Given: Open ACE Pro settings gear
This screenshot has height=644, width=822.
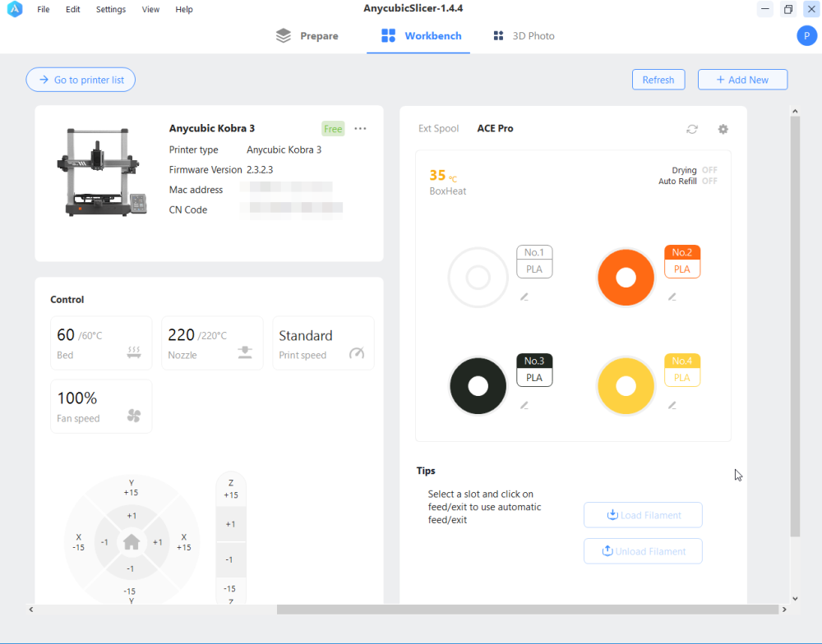Looking at the screenshot, I should (x=723, y=129).
